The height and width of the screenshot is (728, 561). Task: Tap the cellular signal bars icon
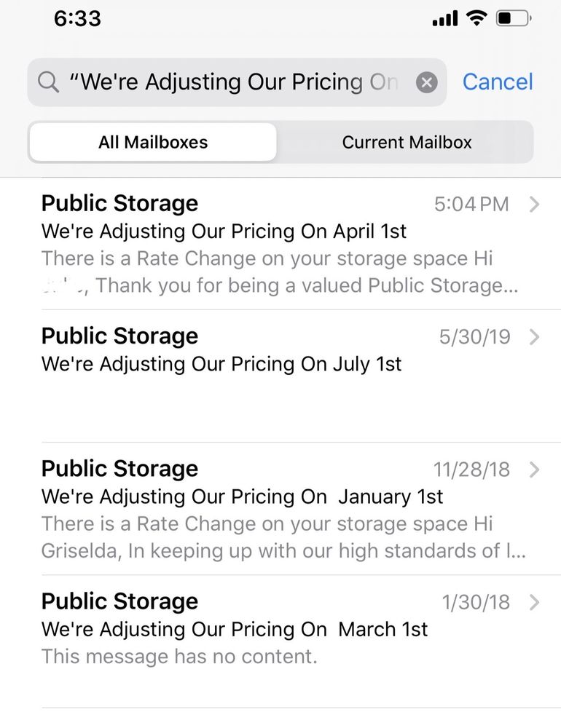point(444,20)
